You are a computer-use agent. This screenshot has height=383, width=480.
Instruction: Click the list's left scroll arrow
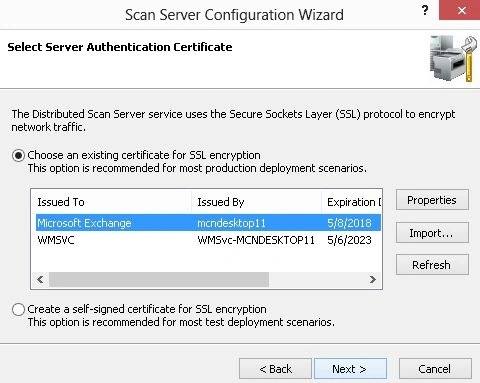[40, 279]
